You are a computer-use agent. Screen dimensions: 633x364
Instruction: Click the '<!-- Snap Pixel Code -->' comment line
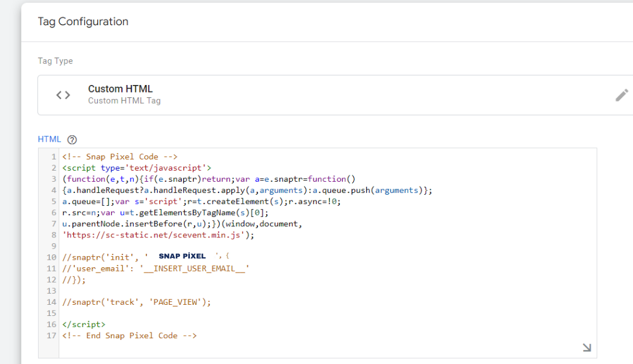(120, 157)
